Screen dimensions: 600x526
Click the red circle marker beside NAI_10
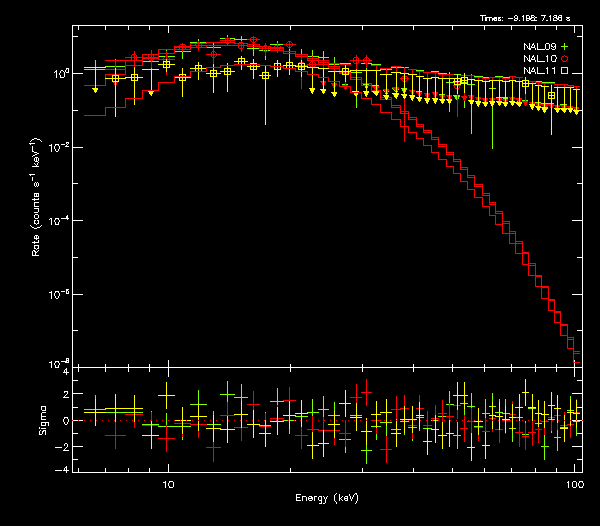point(564,59)
